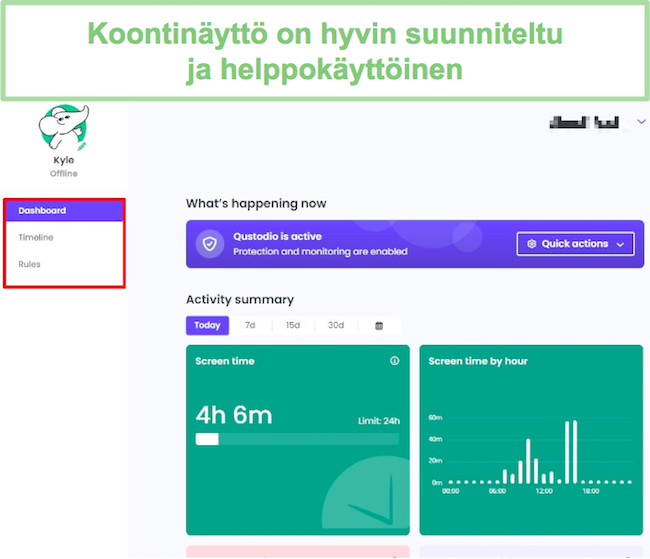Switch activity summary to 7d

coord(250,326)
